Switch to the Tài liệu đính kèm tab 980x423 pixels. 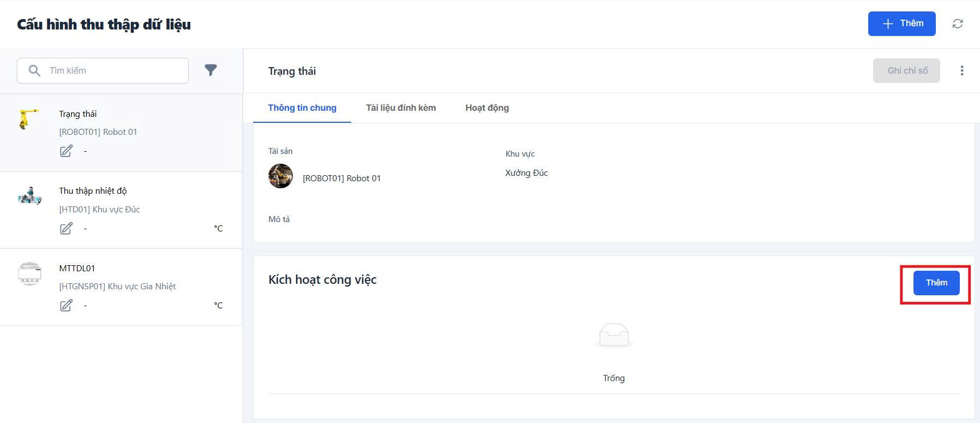pyautogui.click(x=401, y=108)
